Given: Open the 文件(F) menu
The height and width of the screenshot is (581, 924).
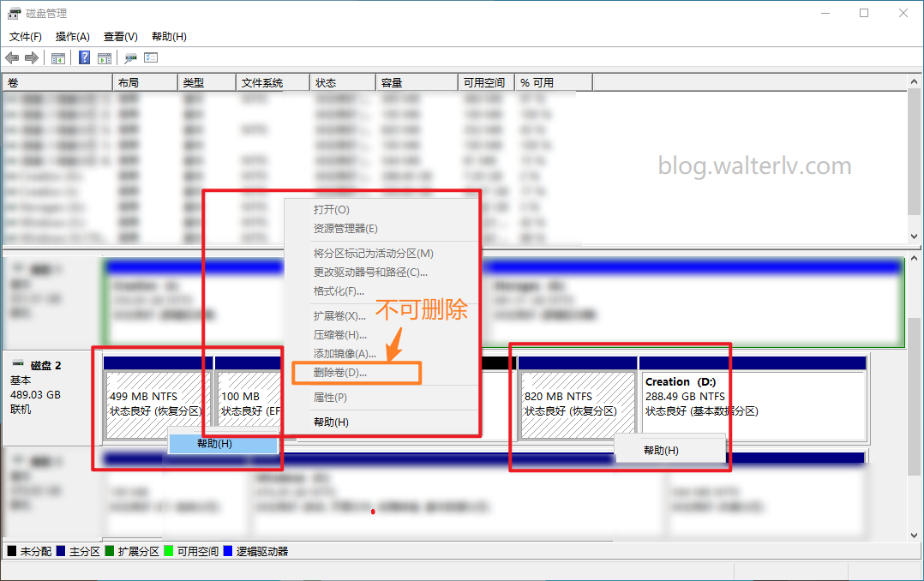Looking at the screenshot, I should 26,37.
